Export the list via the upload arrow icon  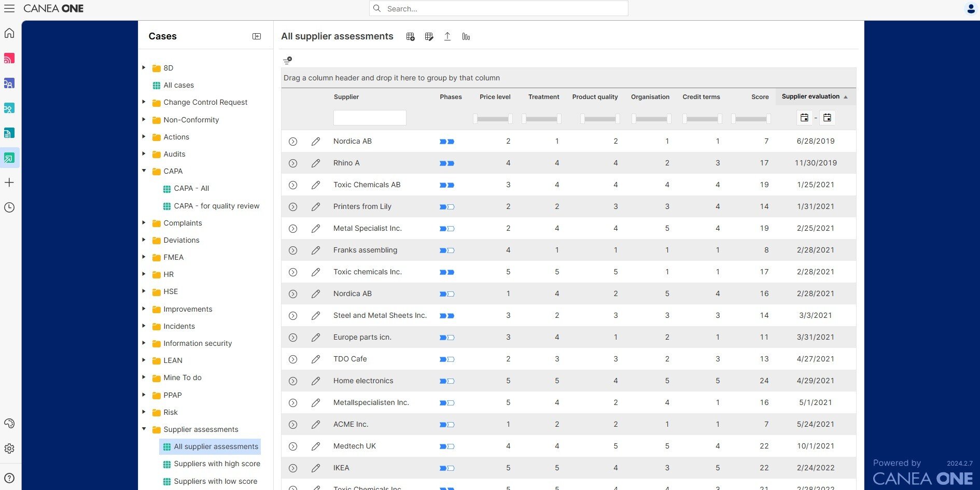(x=447, y=36)
